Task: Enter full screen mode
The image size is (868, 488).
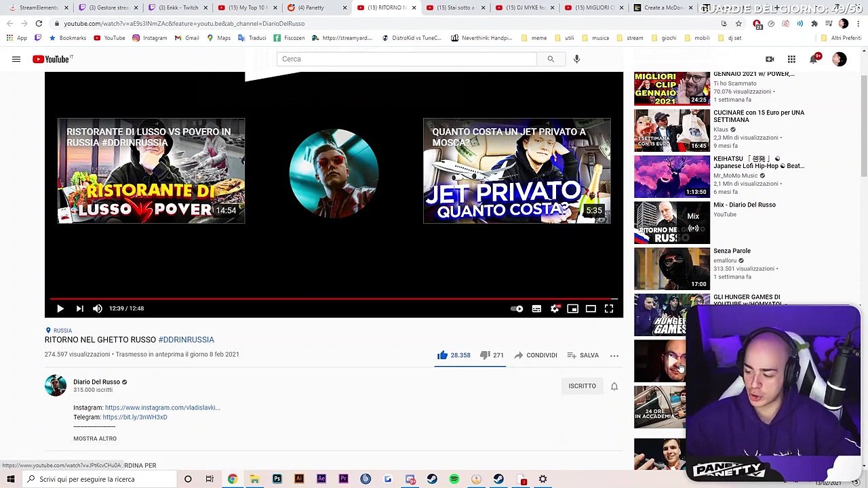Action: 609,308
